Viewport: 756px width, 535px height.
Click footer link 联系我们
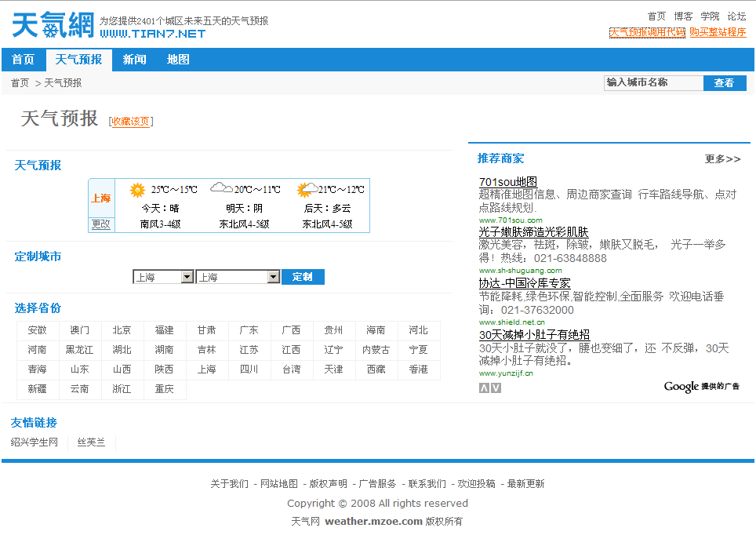click(x=427, y=484)
